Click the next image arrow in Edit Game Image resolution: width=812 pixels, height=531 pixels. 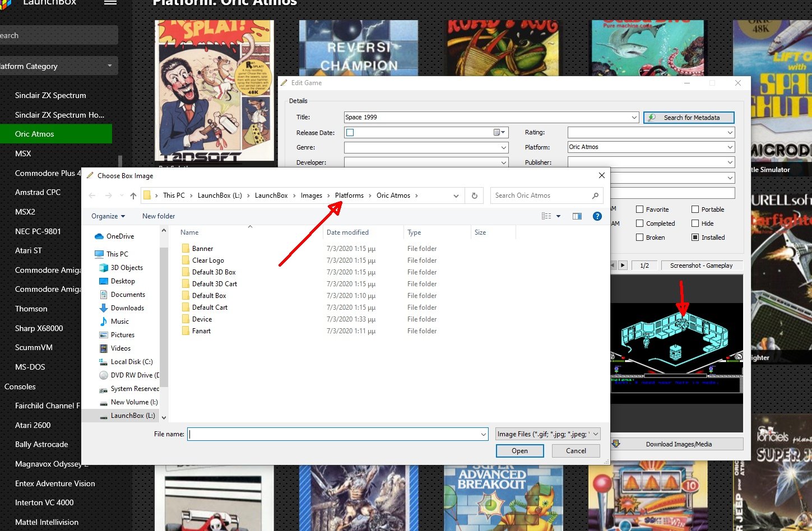623,265
